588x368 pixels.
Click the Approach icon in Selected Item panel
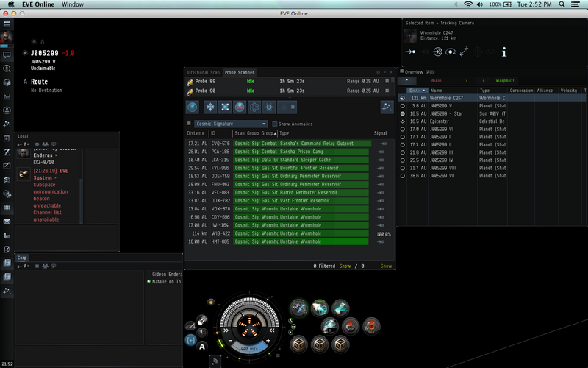pos(411,52)
